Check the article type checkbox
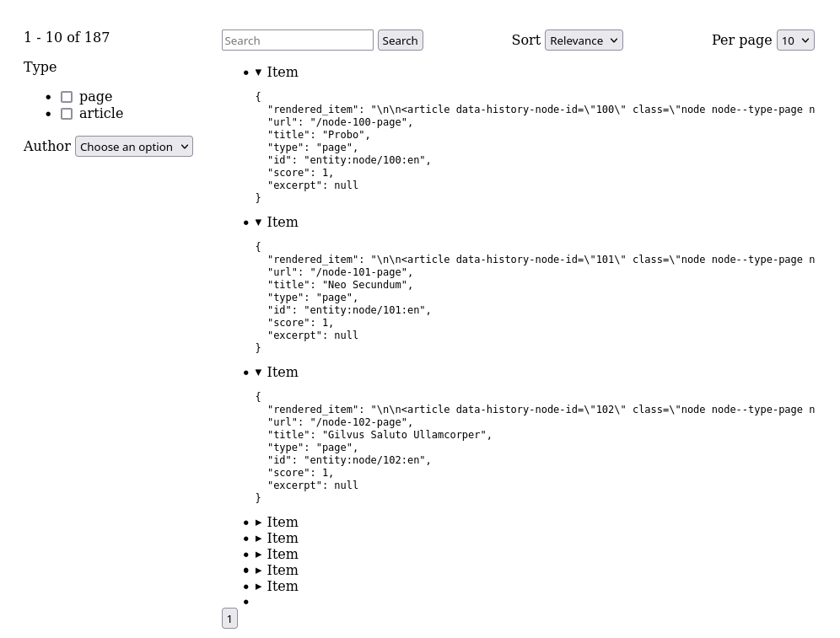 coord(67,114)
